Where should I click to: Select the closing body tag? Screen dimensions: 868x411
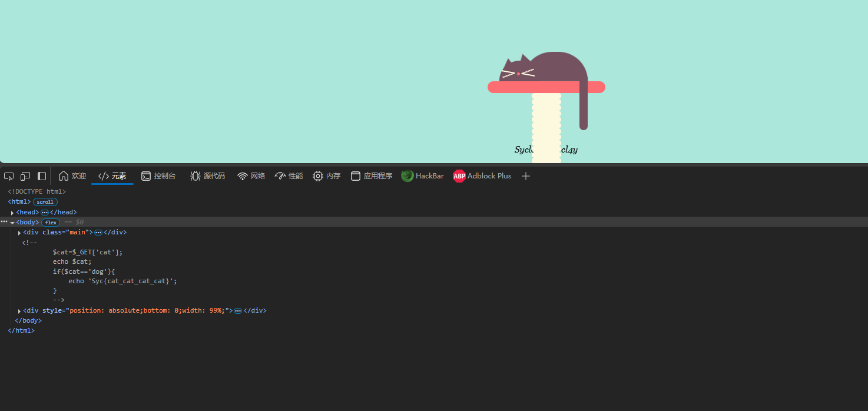coord(28,321)
